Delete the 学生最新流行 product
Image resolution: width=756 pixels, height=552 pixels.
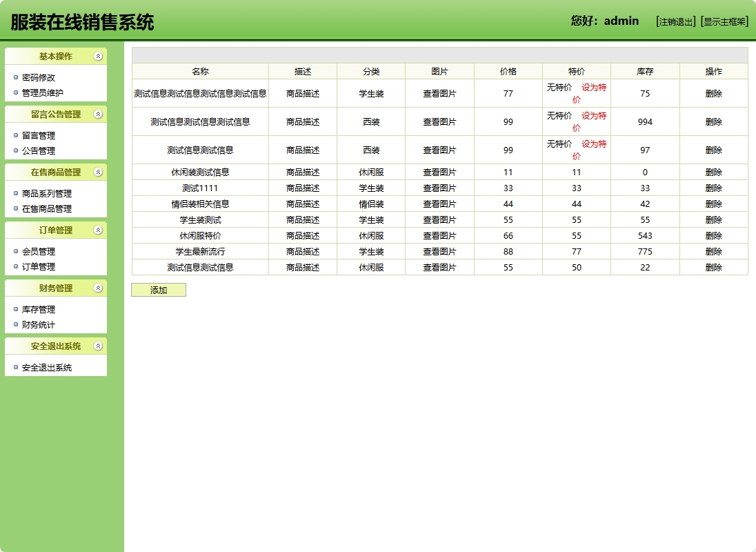(714, 252)
